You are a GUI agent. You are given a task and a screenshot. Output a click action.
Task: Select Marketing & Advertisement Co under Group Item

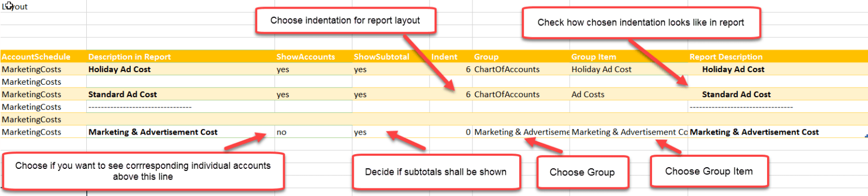(x=629, y=132)
